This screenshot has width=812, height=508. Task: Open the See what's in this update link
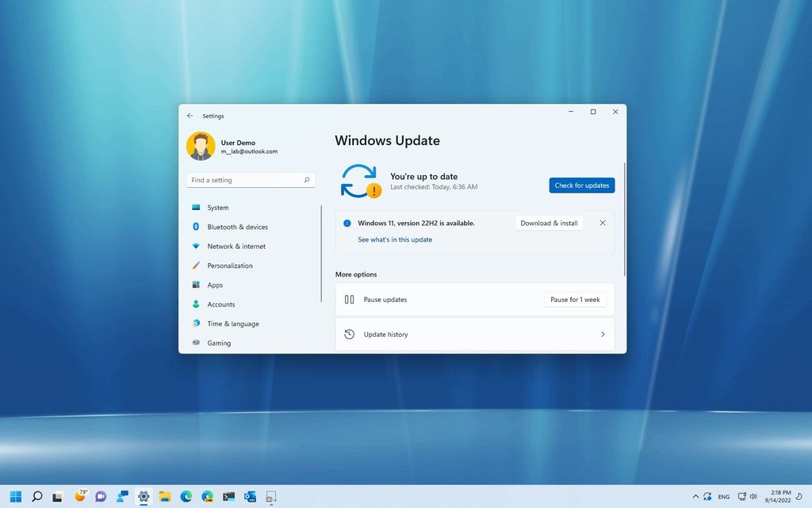[394, 239]
